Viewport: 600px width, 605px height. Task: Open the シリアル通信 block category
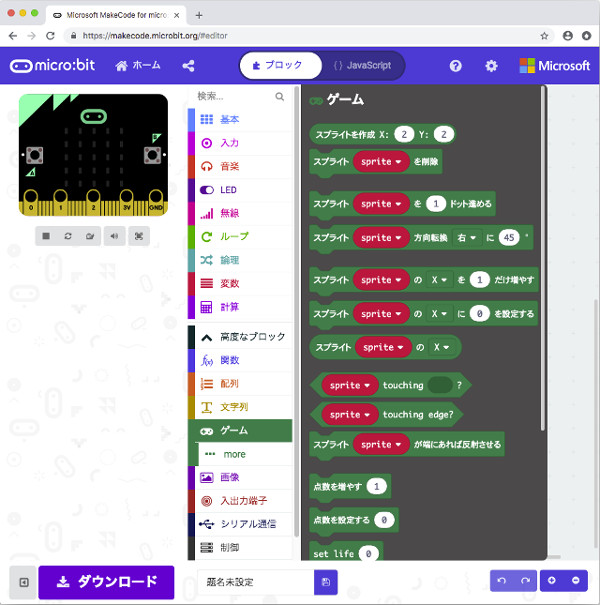tap(240, 524)
